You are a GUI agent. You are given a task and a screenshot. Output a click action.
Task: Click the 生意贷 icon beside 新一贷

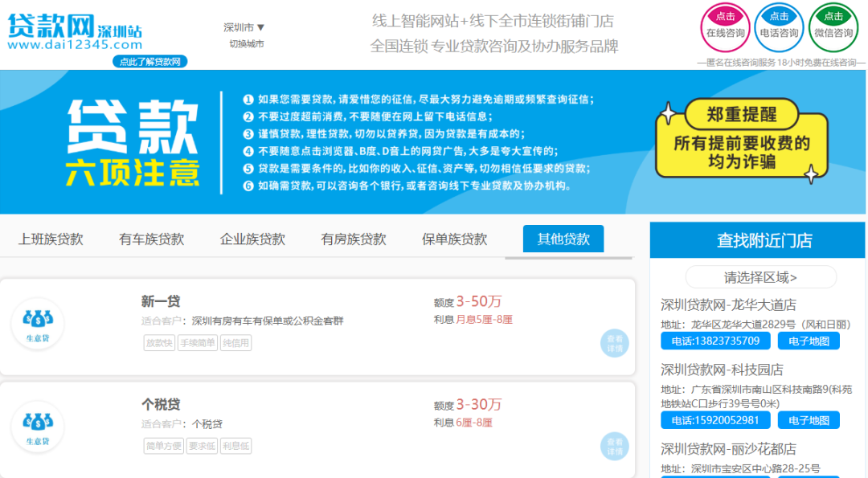37,325
